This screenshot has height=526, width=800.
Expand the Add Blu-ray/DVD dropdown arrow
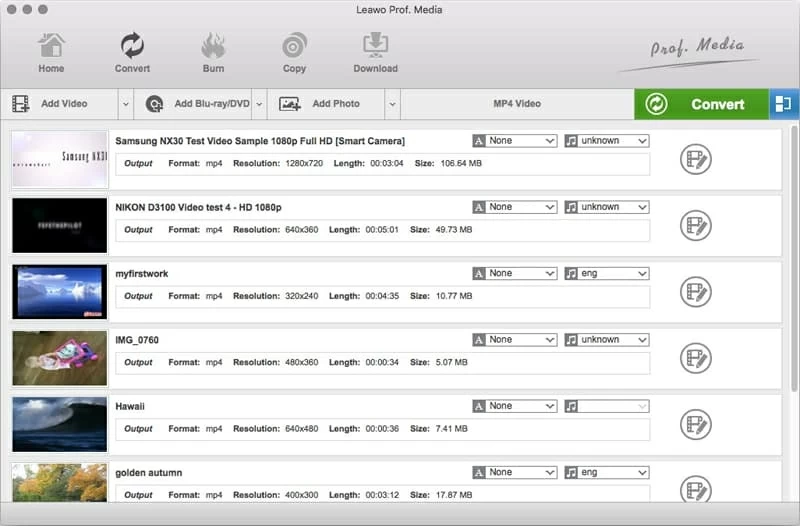pyautogui.click(x=258, y=104)
